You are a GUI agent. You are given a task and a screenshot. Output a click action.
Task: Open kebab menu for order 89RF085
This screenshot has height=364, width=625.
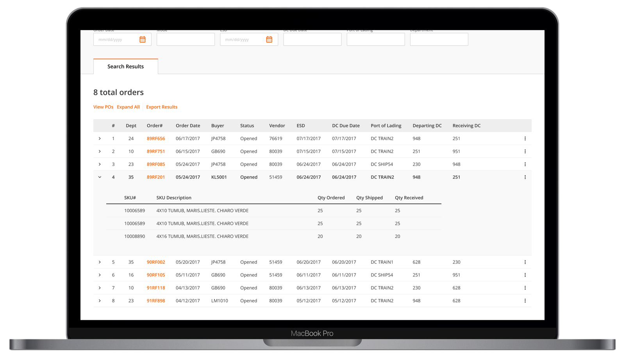[x=525, y=164]
